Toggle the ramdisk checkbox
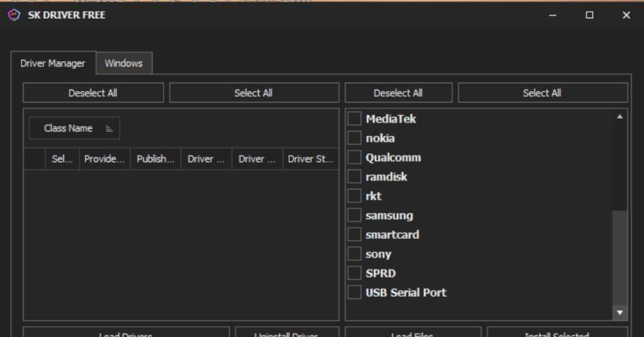The image size is (644, 337). click(355, 177)
